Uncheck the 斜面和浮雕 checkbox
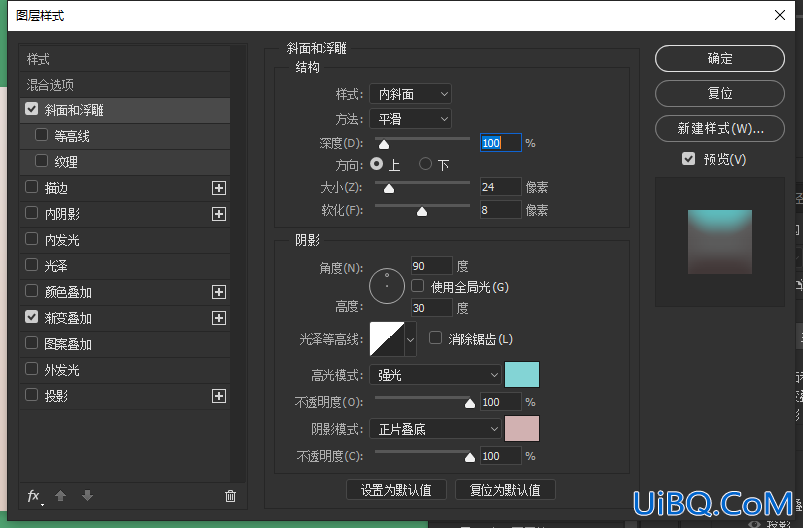The image size is (803, 528). click(x=31, y=109)
